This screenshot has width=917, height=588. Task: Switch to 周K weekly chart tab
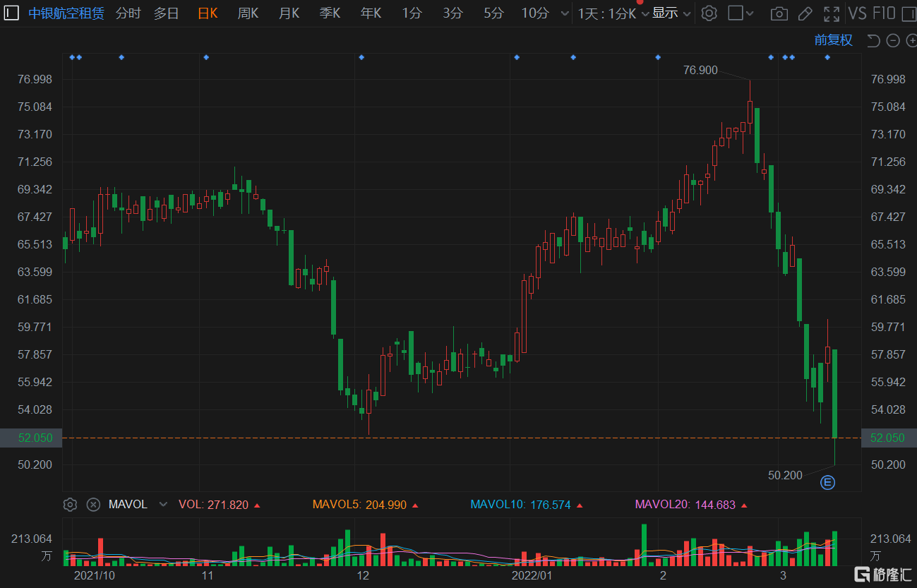(x=248, y=13)
